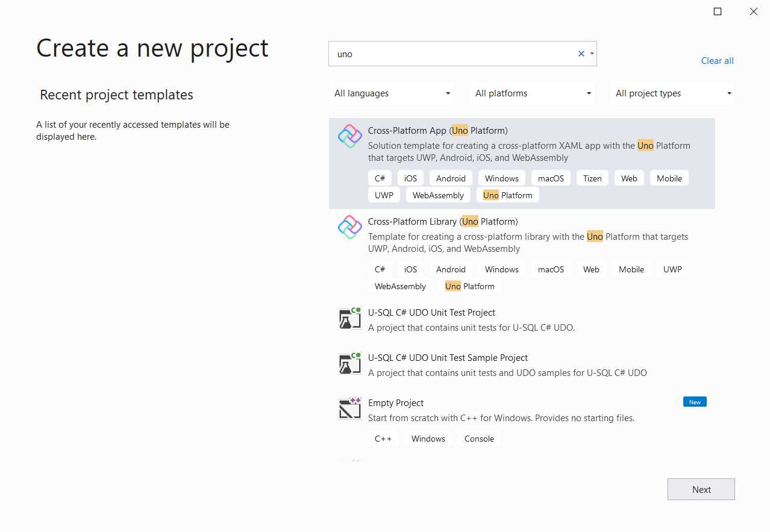Click the C# tag under Cross-Platform App
Viewport: 770px width, 532px height.
coord(380,178)
